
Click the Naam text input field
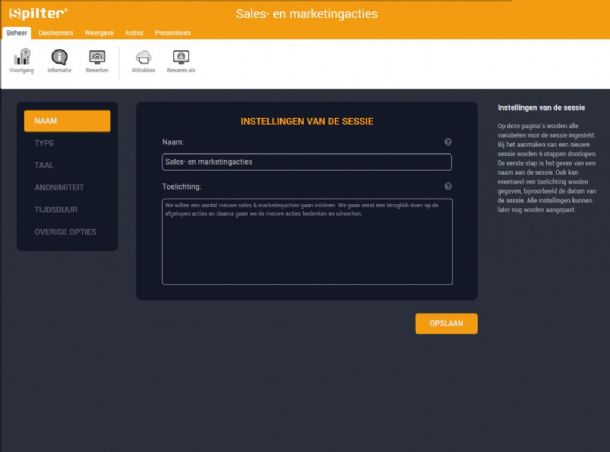point(306,162)
